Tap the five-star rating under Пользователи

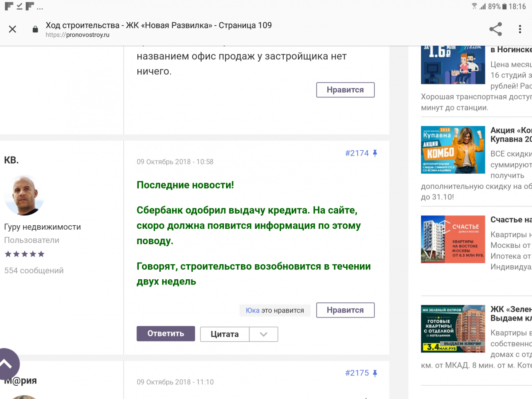[24, 254]
